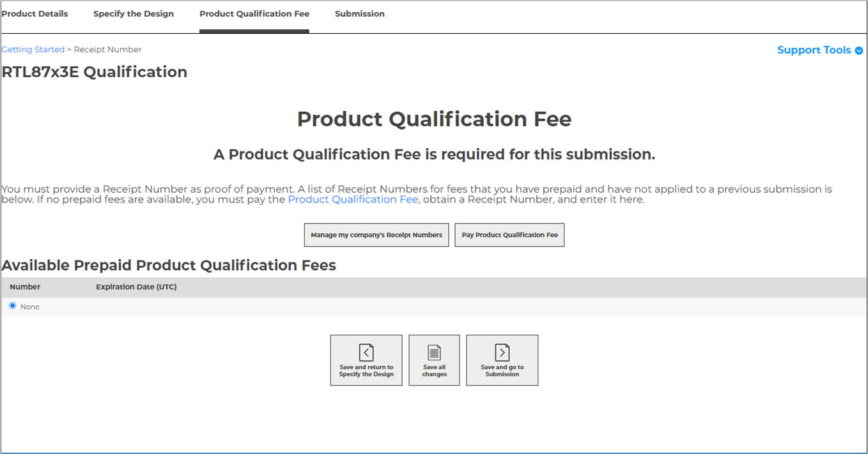Image resolution: width=868 pixels, height=454 pixels.
Task: Expand the Support Tools dropdown
Action: [x=819, y=50]
